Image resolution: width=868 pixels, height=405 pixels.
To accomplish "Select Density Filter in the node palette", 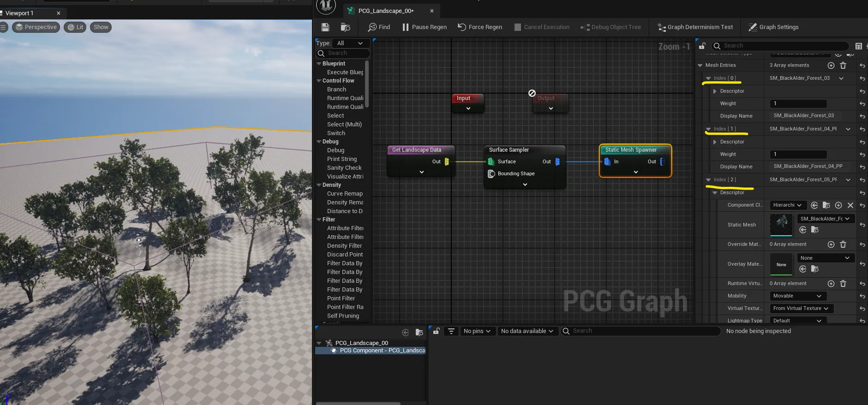I will (x=345, y=246).
